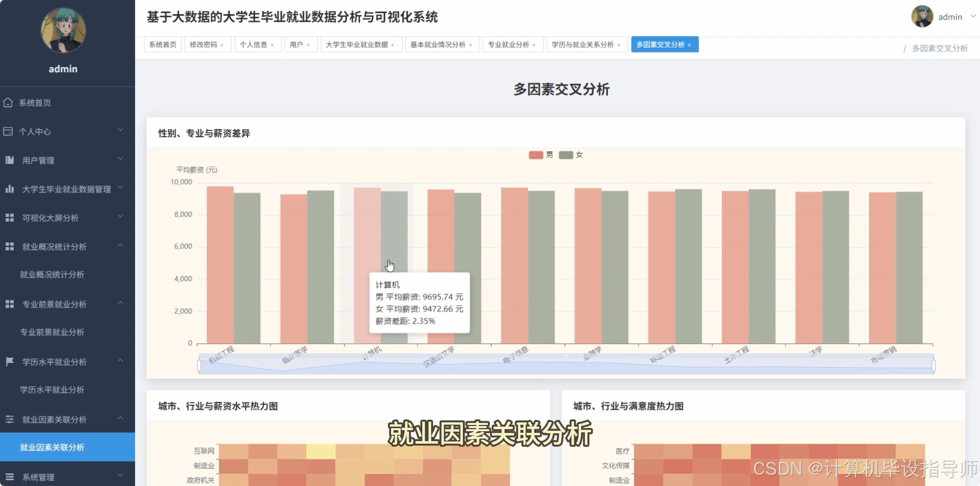Open 系统管理 using its gear icon
This screenshot has height=486, width=980.
[9, 477]
